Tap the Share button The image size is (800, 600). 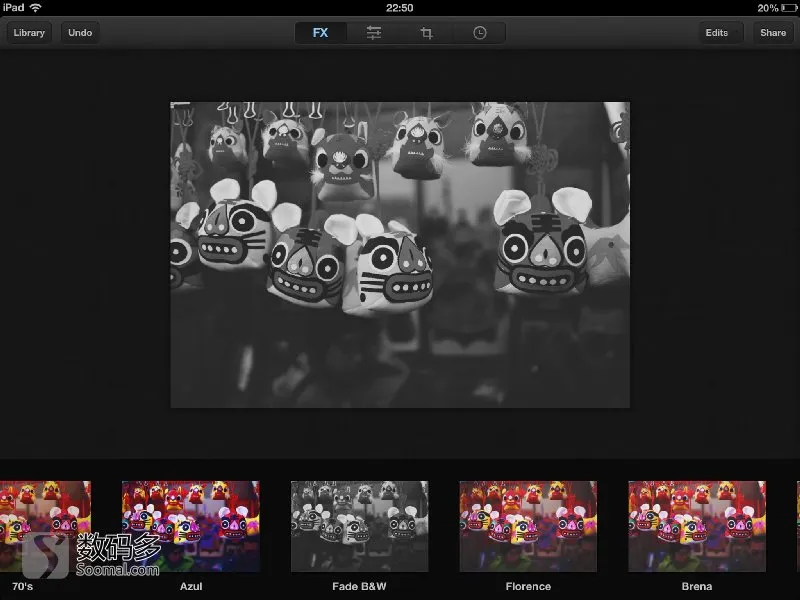point(773,33)
